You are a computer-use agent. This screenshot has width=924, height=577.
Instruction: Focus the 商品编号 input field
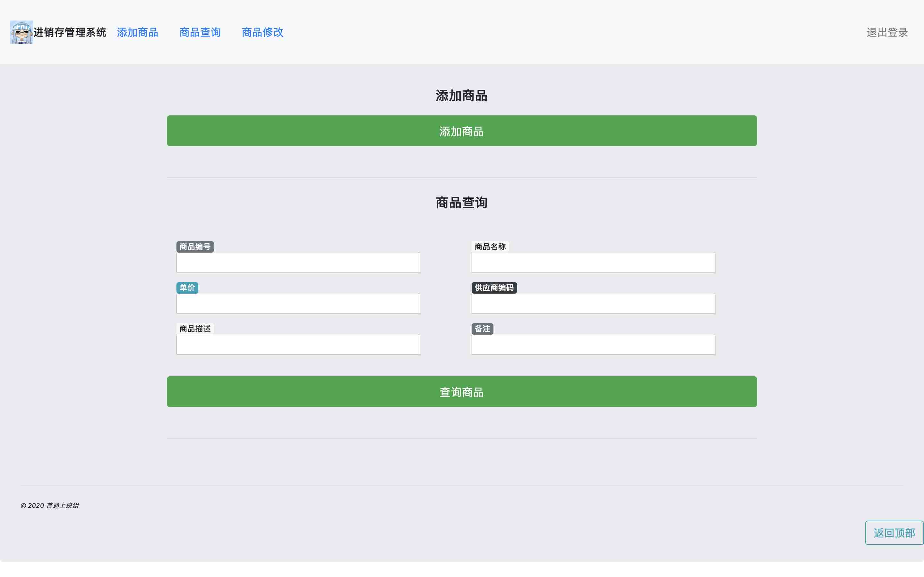(x=298, y=263)
